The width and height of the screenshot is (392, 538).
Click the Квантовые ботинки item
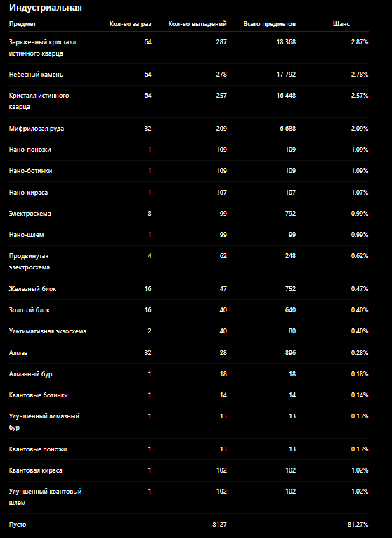point(39,395)
